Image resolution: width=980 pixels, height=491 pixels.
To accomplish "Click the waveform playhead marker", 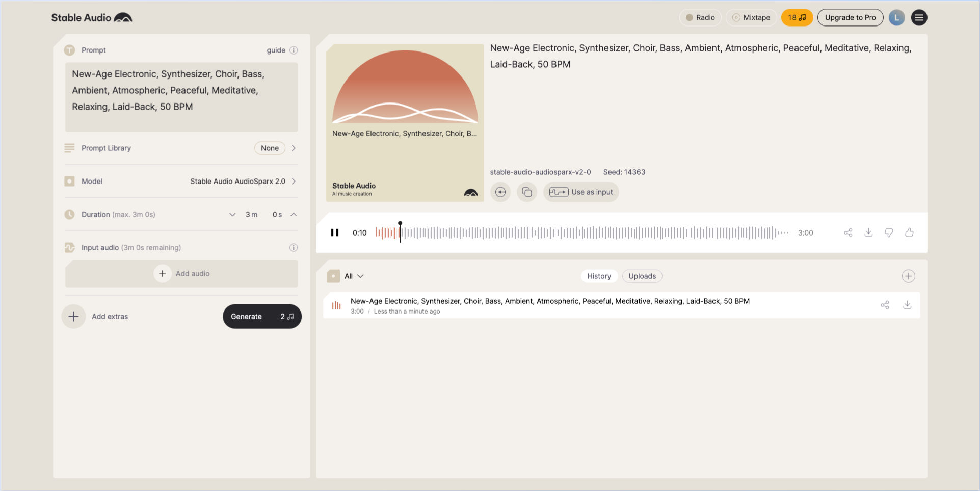I will pos(400,232).
